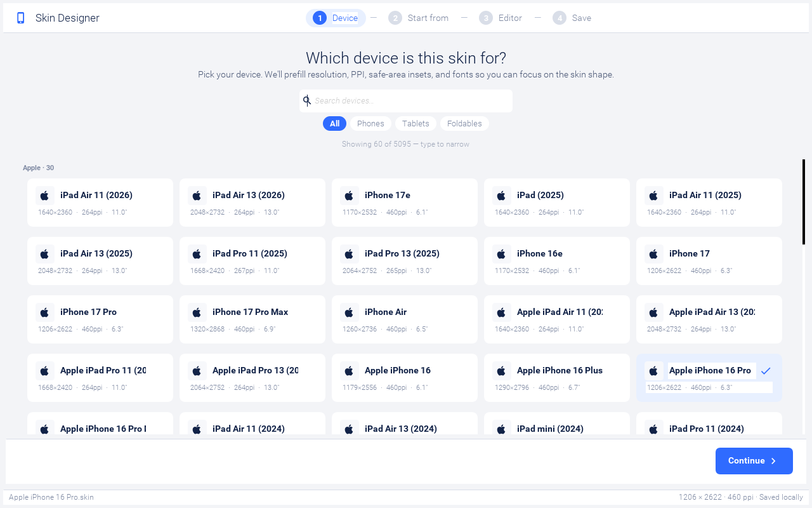Screen dimensions: 812x508
Task: Click the 2064×2752 265ppi specs of iPad Pro 13 (2025)
Action: pos(387,271)
